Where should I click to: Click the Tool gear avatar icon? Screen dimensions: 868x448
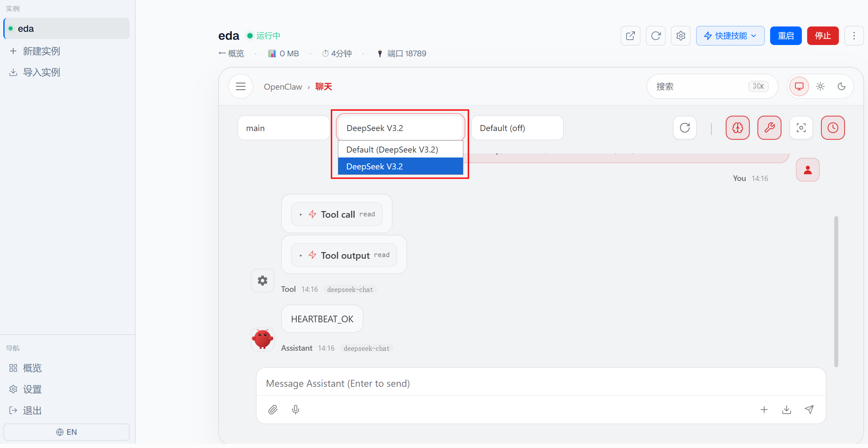[x=263, y=281]
